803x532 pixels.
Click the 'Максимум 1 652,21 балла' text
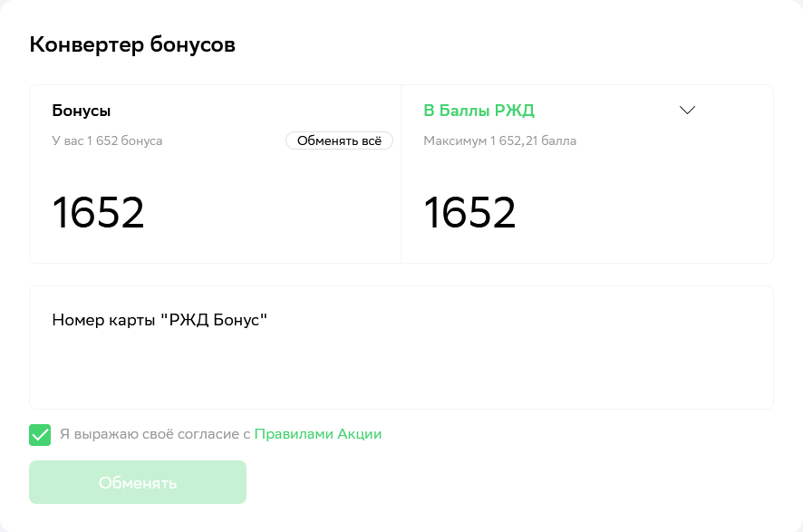pos(499,140)
